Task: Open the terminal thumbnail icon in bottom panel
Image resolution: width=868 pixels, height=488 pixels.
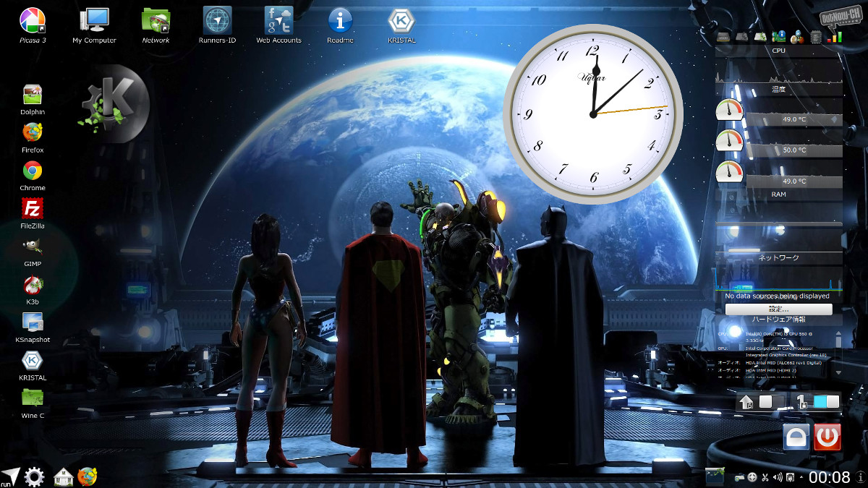Action: point(715,476)
